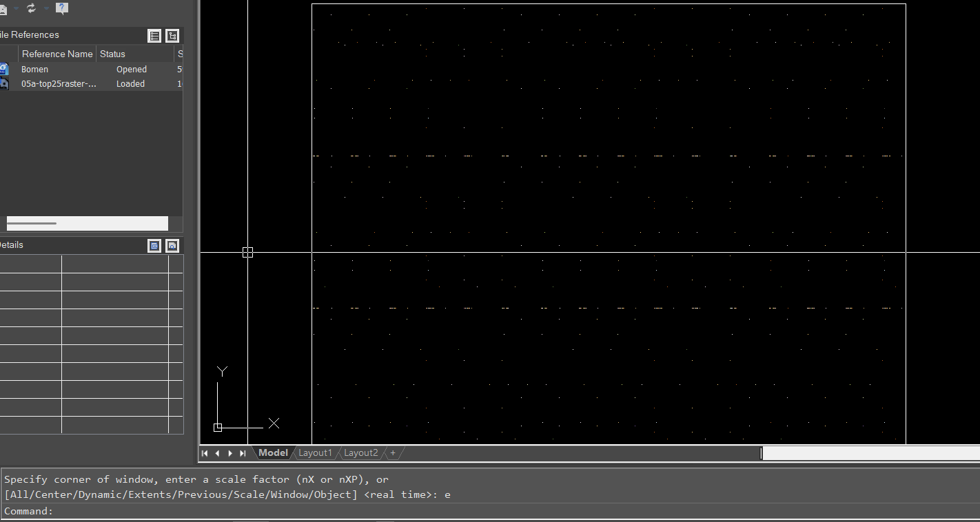This screenshot has height=522, width=980.
Task: Show the Details pane details view
Action: point(154,246)
